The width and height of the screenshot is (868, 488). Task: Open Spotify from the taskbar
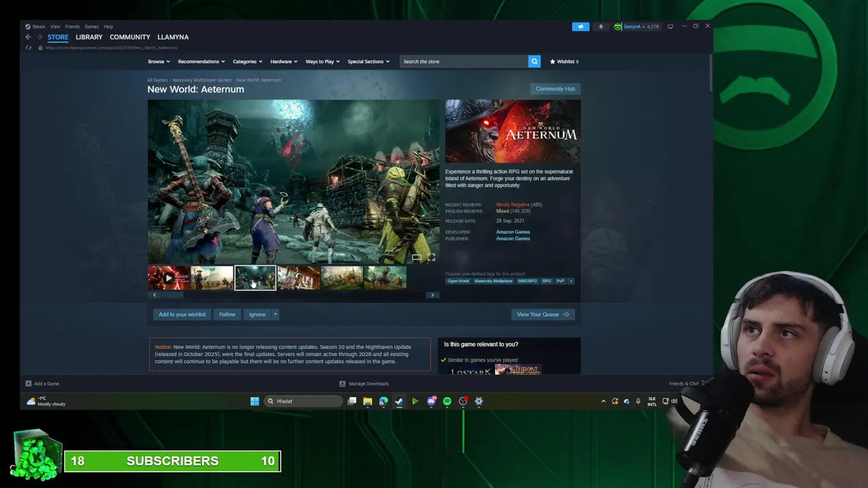(x=447, y=401)
